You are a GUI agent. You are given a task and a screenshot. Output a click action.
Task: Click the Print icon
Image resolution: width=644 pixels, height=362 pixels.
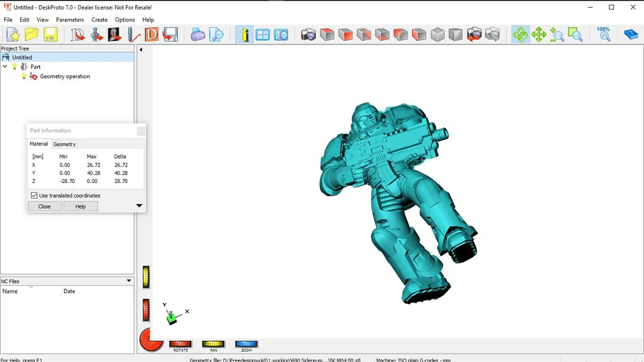click(197, 35)
